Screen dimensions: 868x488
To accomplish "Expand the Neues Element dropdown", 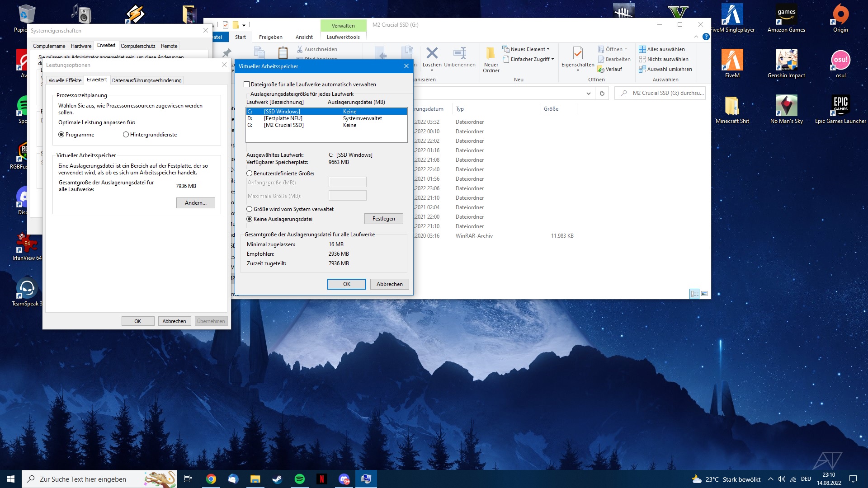I will click(529, 49).
